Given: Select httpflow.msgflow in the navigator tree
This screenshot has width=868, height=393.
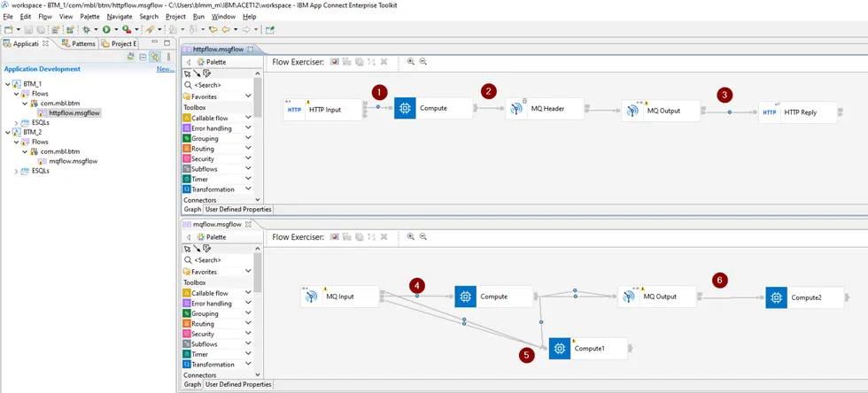Looking at the screenshot, I should (x=70, y=113).
